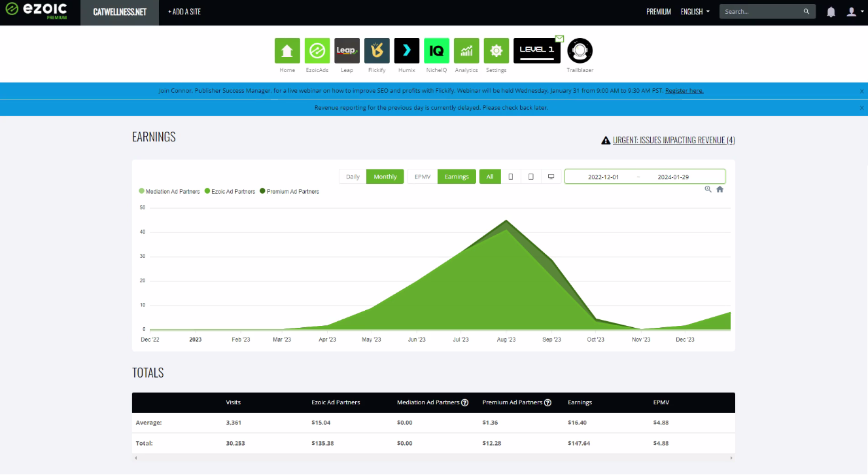The height and width of the screenshot is (475, 868).
Task: Dismiss the delayed revenue reporting banner
Action: coord(861,107)
